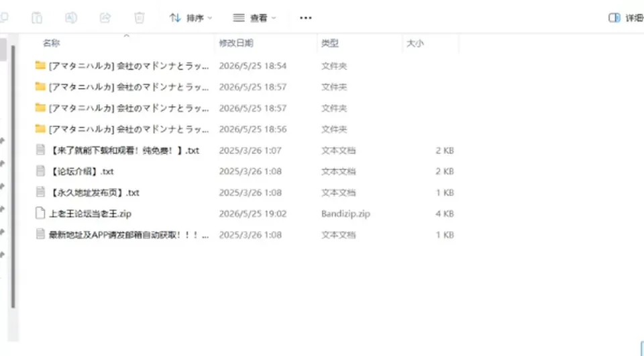Image resolution: width=644 pixels, height=356 pixels.
Task: Click the text file icon of 【永久地址发布页】.txt
Action: [40, 192]
